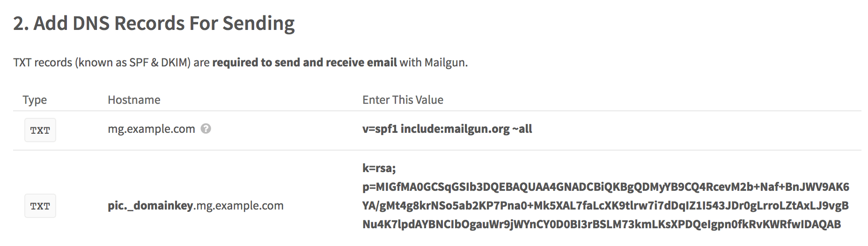
Task: Select the mg.example.com hostname text
Action: 151,129
